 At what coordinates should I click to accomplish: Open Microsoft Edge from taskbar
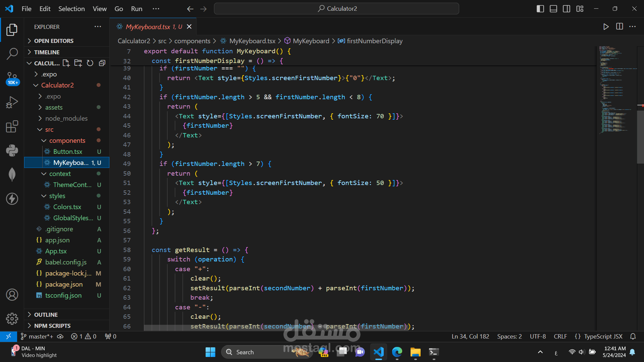[x=397, y=352]
